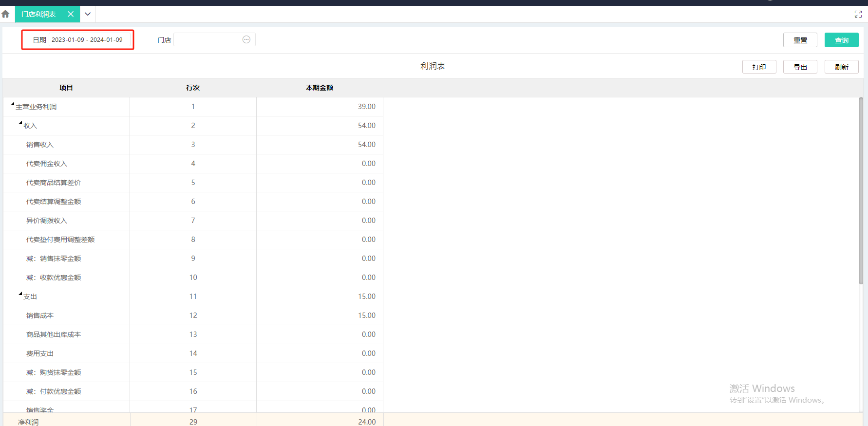Close the 门店利润表 tab

coord(71,14)
